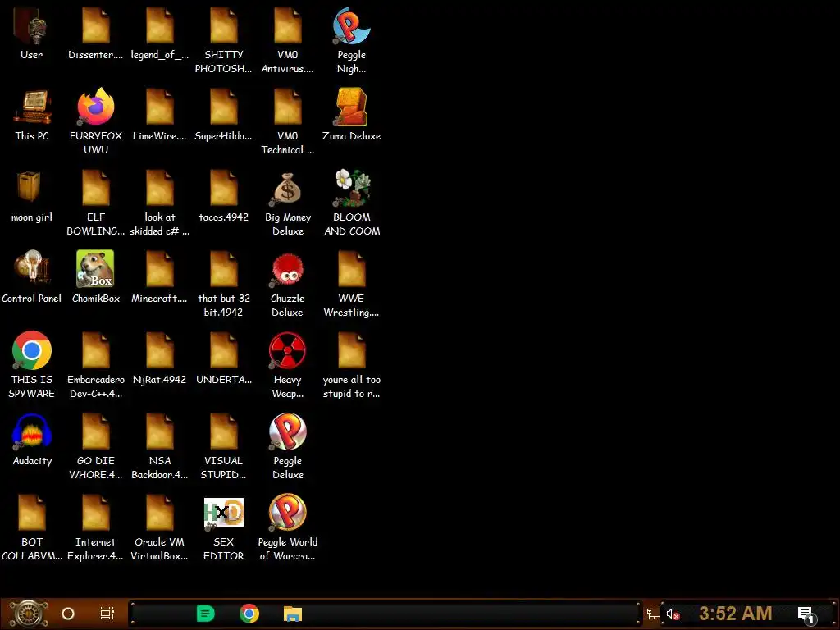The height and width of the screenshot is (630, 840).
Task: Select Internet Explorer file icon
Action: coord(96,513)
